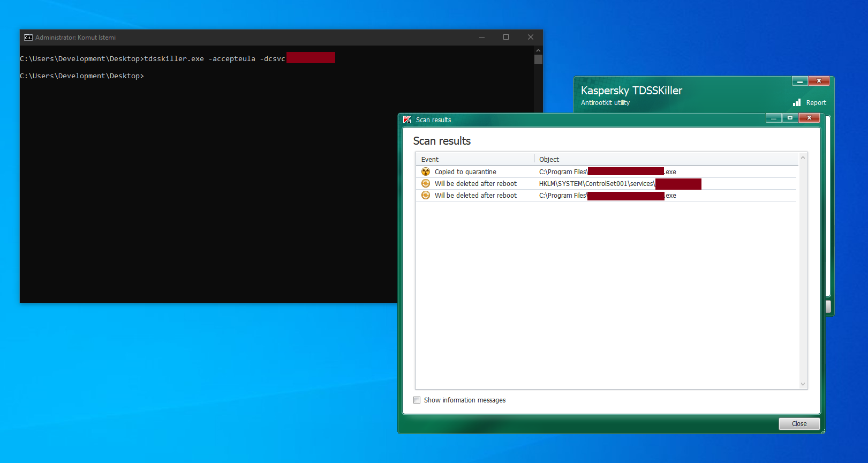Open the Report link in TDSSKiller
The height and width of the screenshot is (463, 868).
coord(816,103)
